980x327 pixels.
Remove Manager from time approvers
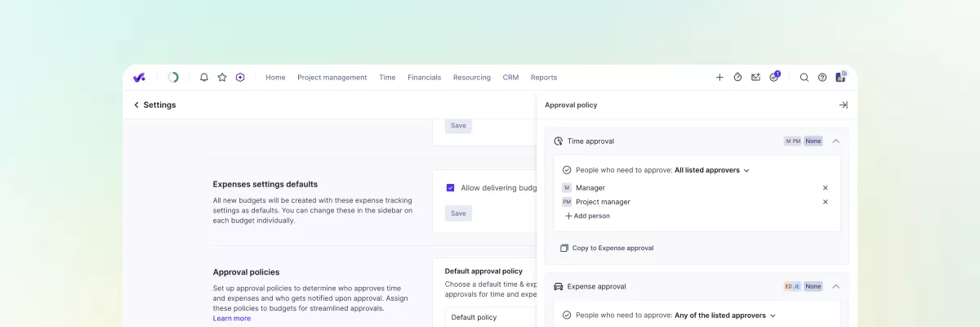tap(825, 188)
